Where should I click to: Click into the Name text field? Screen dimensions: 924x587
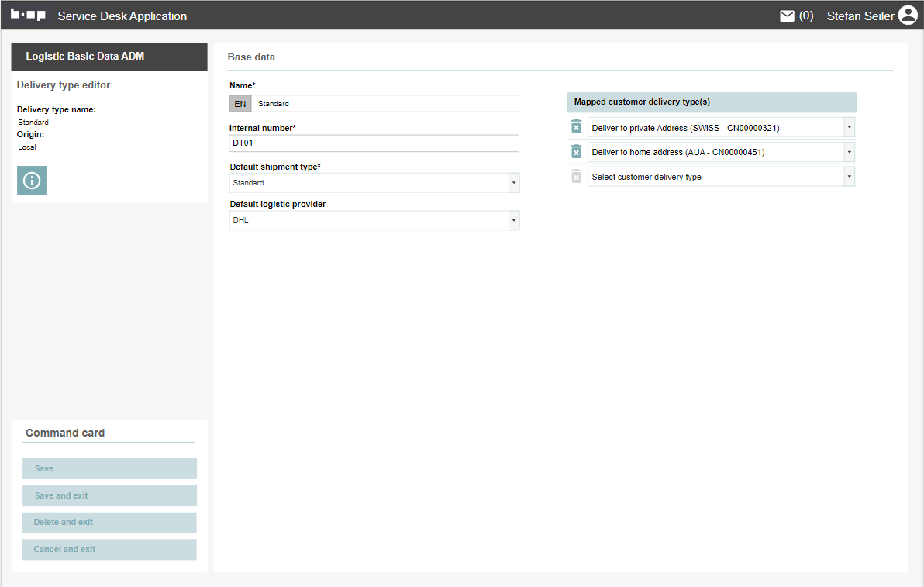coord(384,104)
